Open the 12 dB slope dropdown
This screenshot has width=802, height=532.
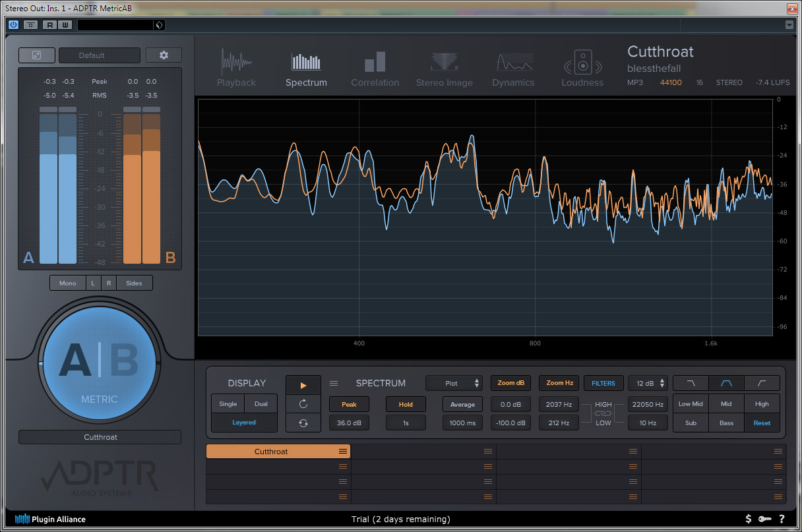pos(648,383)
